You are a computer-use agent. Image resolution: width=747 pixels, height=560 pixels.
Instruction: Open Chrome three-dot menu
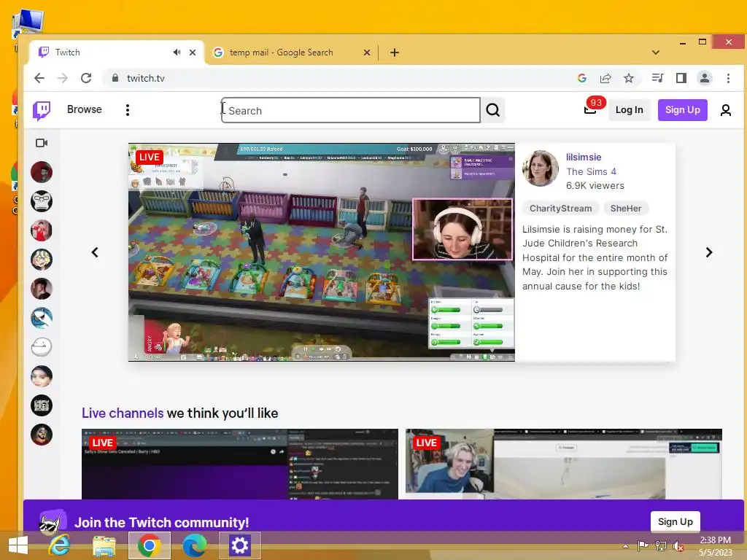(728, 78)
